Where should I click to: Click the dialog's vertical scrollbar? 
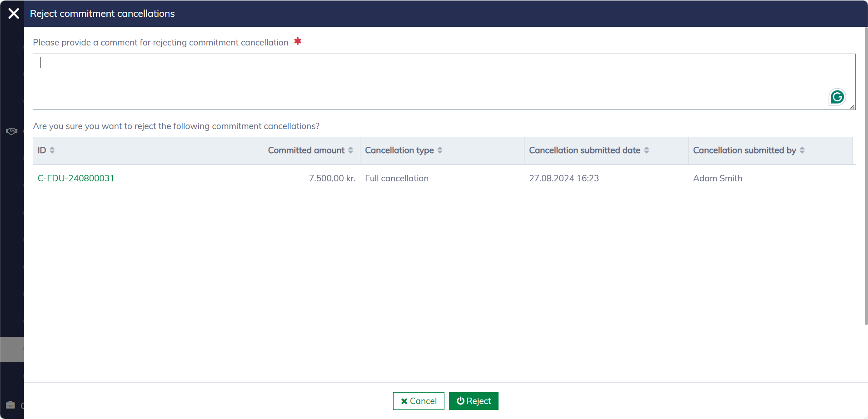click(866, 182)
